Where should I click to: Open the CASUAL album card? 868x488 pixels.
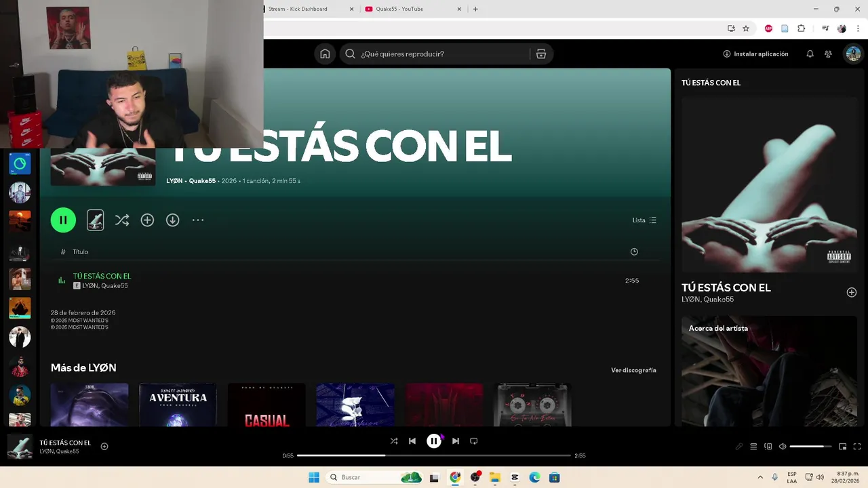(x=267, y=405)
